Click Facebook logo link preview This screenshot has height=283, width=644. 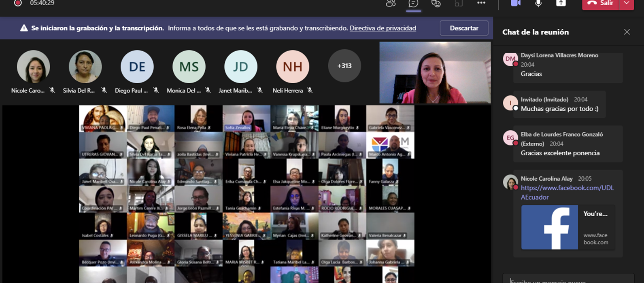point(549,227)
